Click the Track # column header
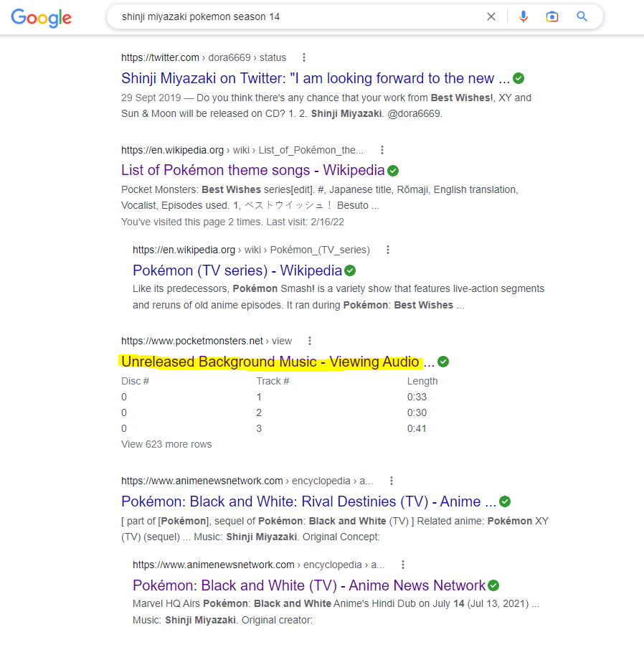The image size is (644, 655). (x=273, y=381)
